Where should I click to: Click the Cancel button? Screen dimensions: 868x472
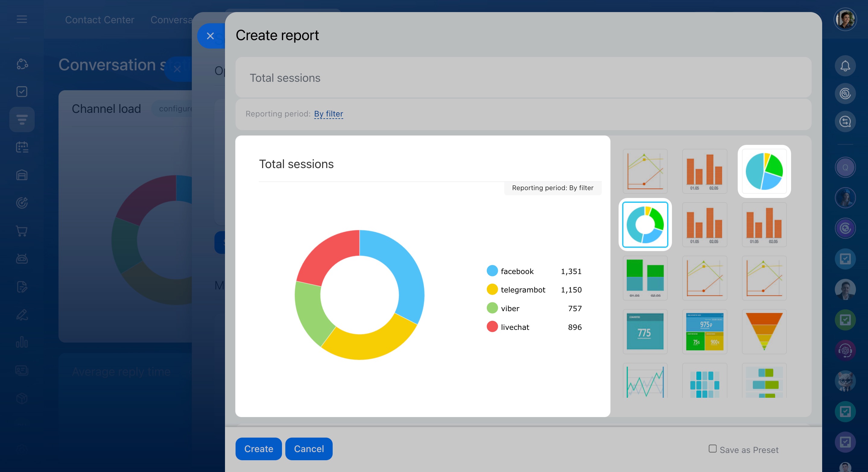(x=309, y=449)
